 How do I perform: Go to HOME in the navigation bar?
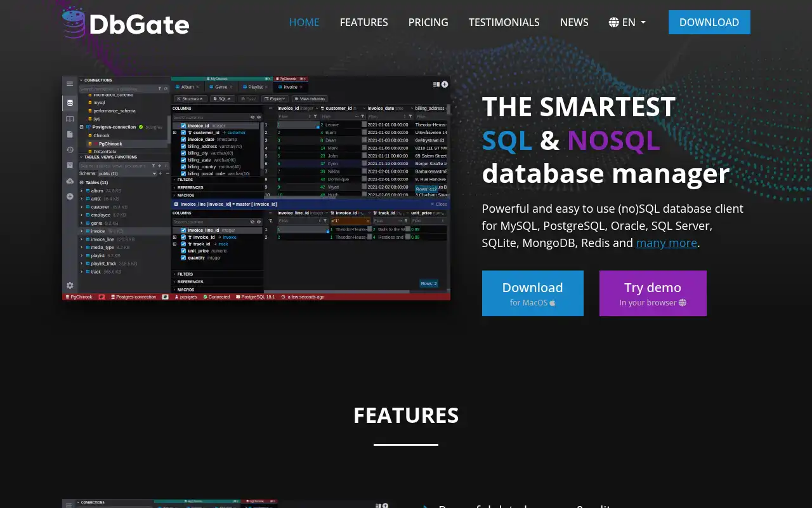(x=304, y=22)
